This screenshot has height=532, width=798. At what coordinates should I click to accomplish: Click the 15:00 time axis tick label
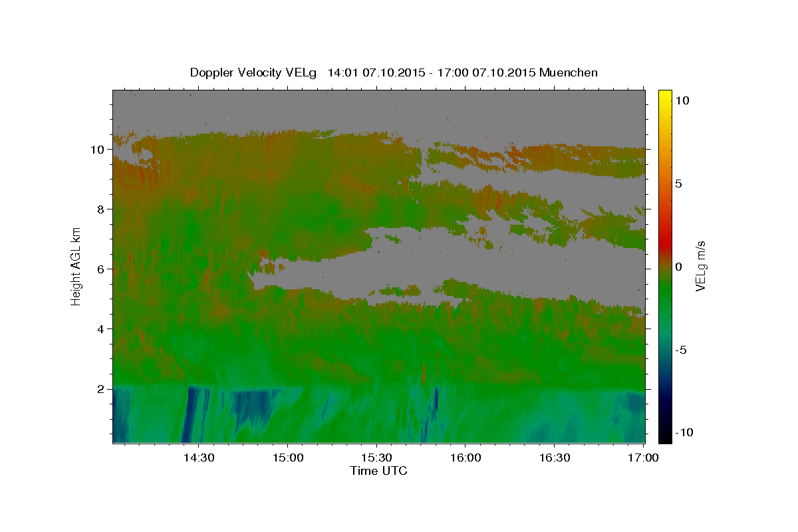[287, 458]
